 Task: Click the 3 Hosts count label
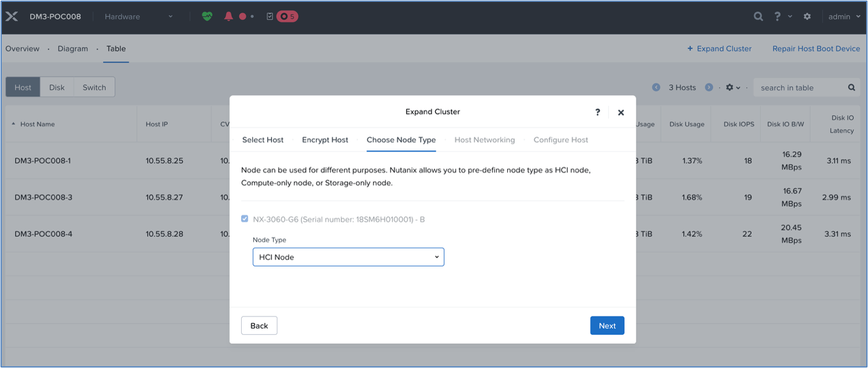(x=682, y=88)
